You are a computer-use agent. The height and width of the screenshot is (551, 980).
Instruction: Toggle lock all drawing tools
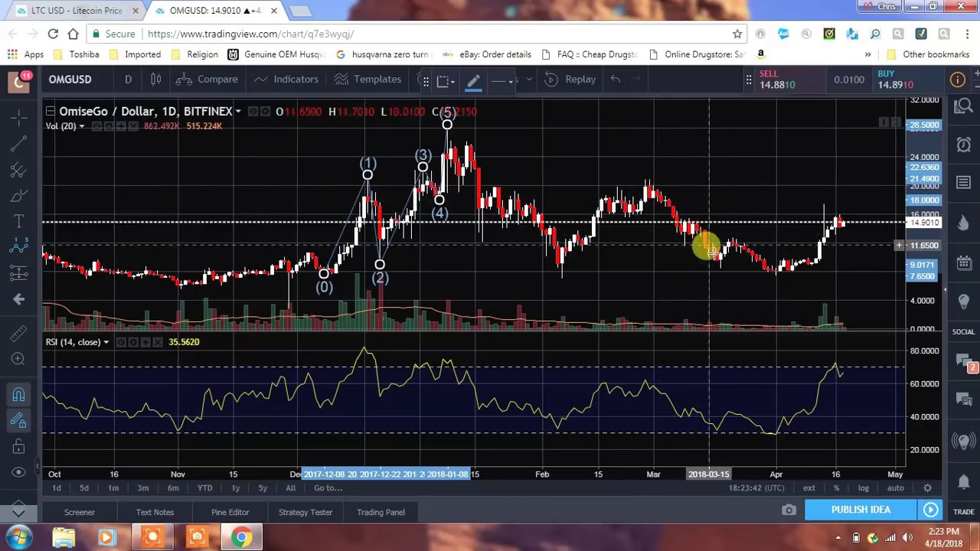pos(19,446)
